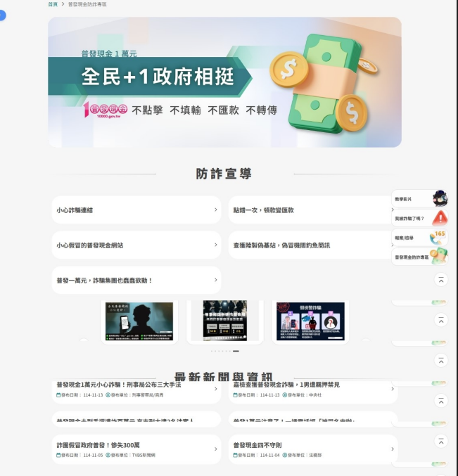Go to 首頁 breadcrumb link
The width and height of the screenshot is (458, 476).
click(x=53, y=4)
